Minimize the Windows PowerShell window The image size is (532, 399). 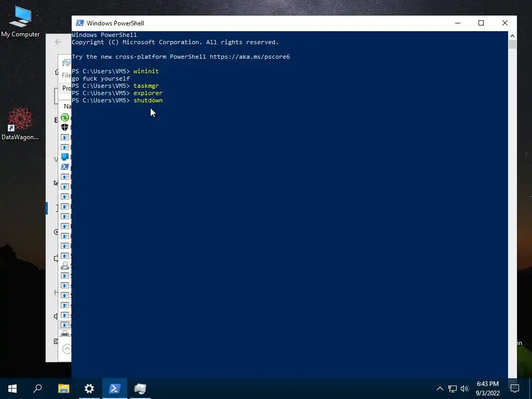(x=458, y=23)
